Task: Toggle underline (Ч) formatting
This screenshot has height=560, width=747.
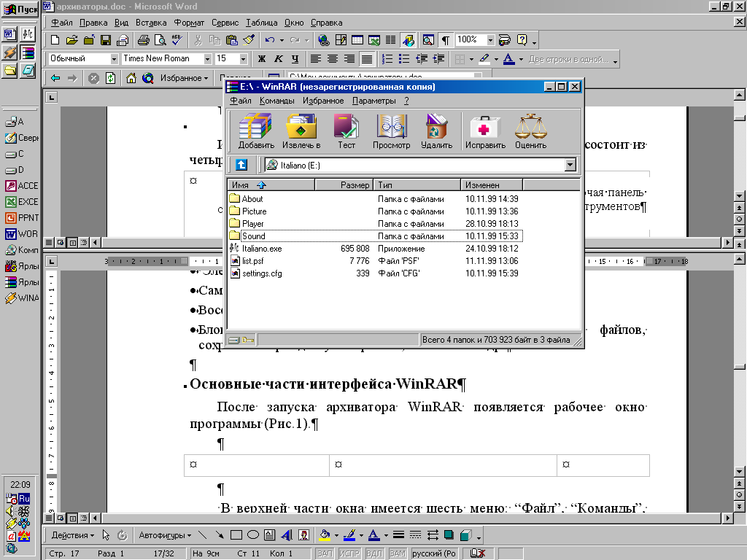Action: [x=295, y=59]
